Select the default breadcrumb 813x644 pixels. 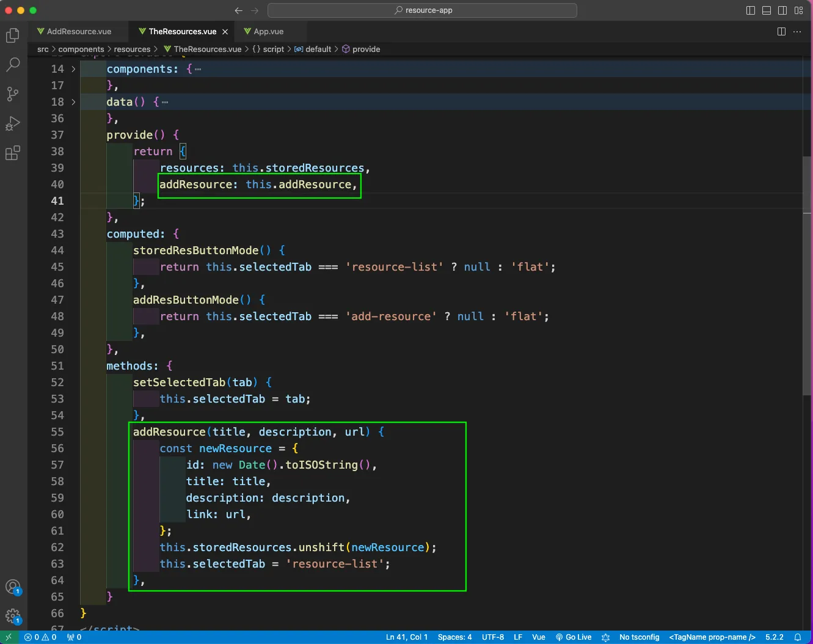click(x=313, y=49)
